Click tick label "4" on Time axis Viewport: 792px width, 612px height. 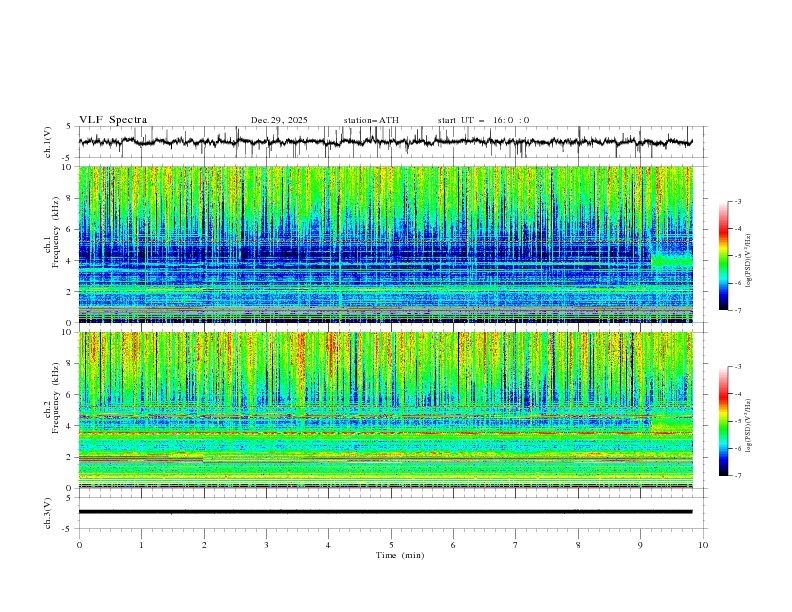[328, 545]
